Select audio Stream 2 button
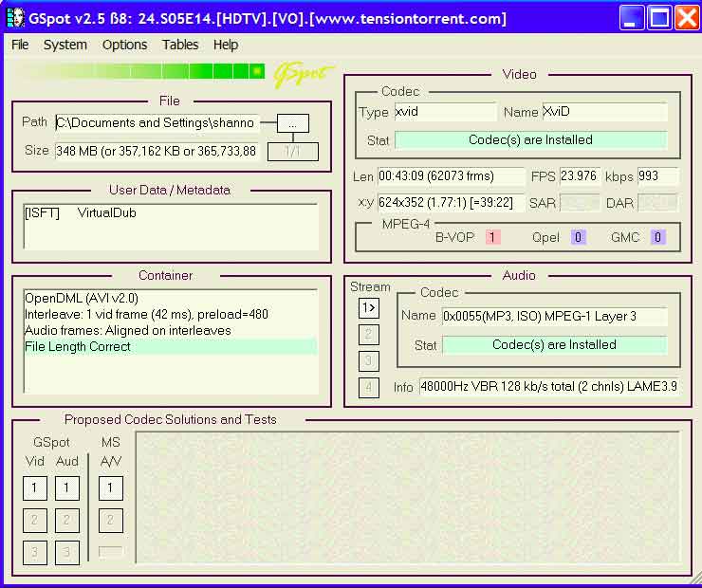Viewport: 702px width, 588px height. click(x=369, y=334)
